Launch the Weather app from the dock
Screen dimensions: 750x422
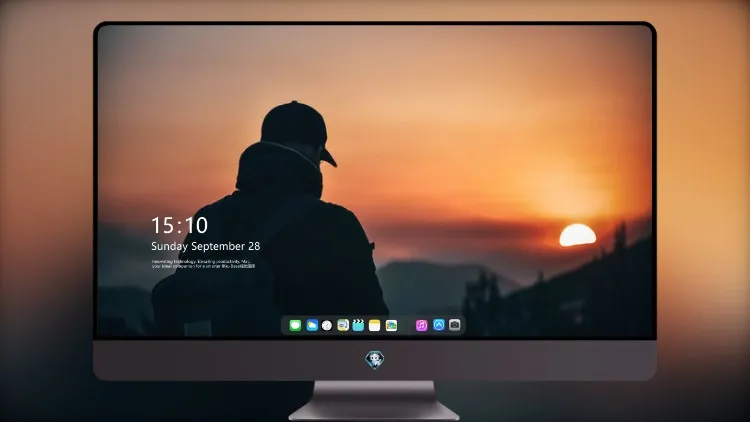click(x=312, y=325)
